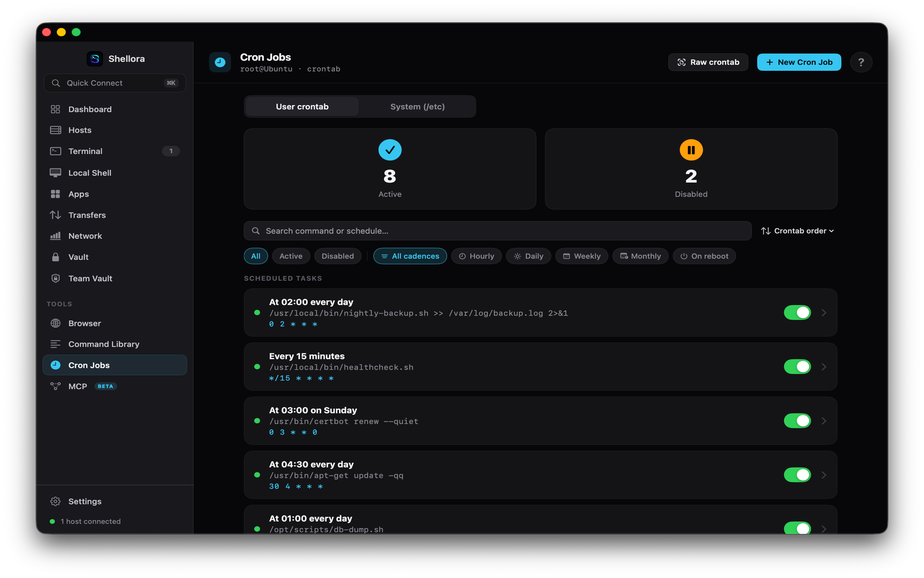The image size is (924, 578).
Task: Switch to the User crontab tab
Action: [x=302, y=107]
